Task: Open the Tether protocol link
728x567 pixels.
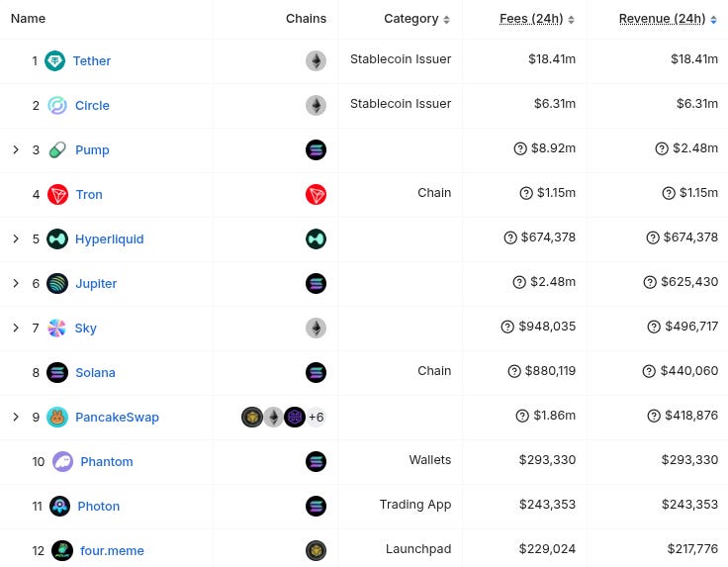Action: tap(92, 60)
